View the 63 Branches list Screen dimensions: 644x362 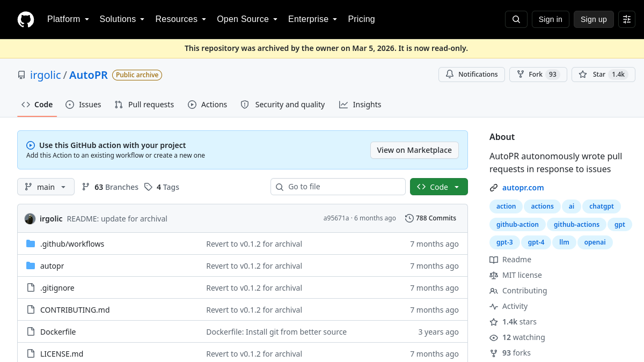[110, 187]
